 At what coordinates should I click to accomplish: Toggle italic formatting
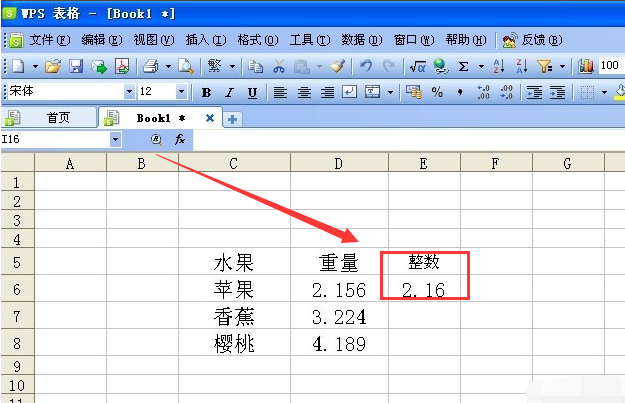coord(230,92)
